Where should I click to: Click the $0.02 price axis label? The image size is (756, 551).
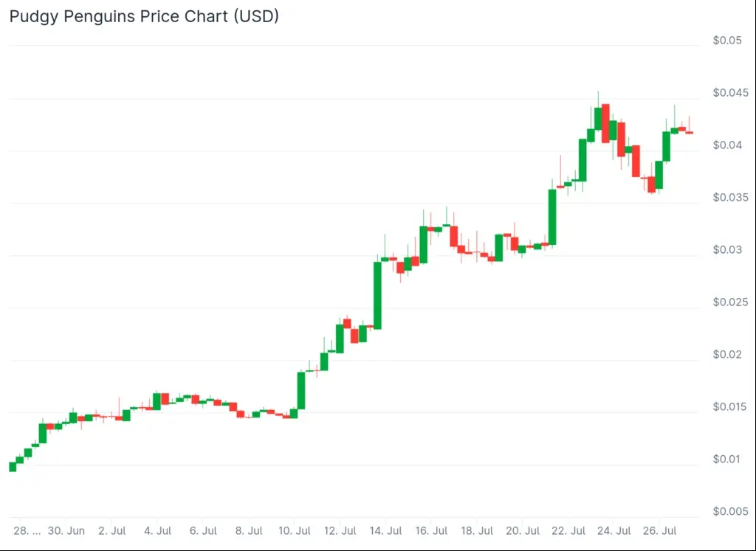727,355
